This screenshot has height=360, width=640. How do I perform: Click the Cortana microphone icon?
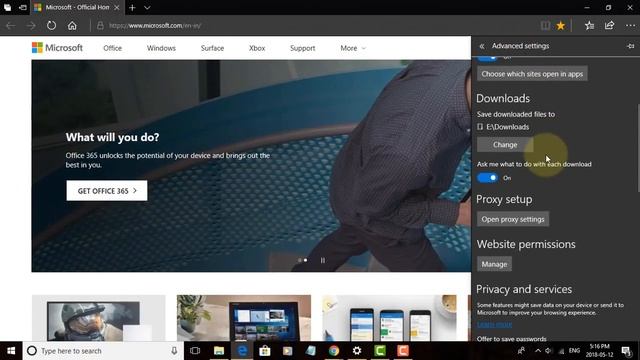(174, 351)
